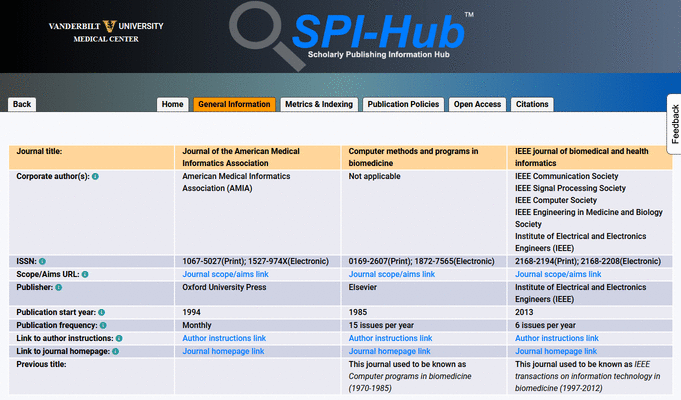The image size is (681, 400).
Task: Visit JAMIA journal homepage link
Action: [x=223, y=351]
